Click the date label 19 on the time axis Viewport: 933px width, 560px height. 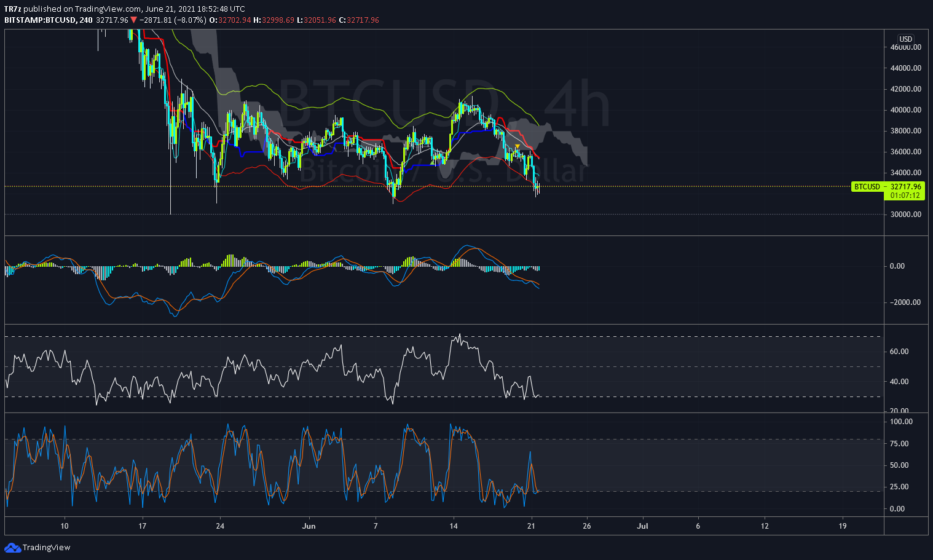pos(842,526)
